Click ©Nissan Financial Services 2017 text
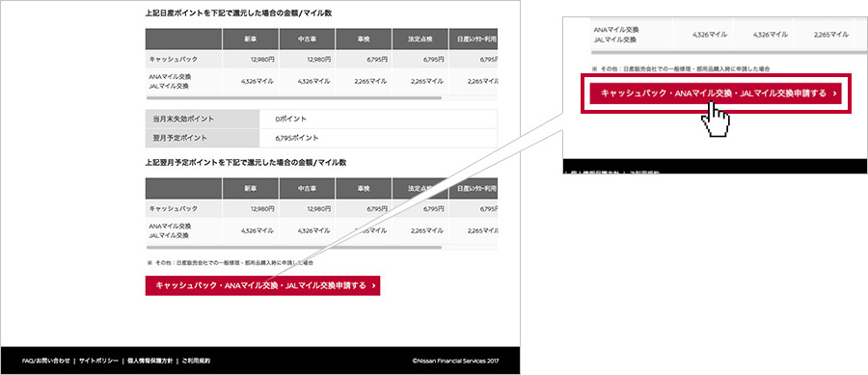The image size is (868, 375). click(455, 361)
